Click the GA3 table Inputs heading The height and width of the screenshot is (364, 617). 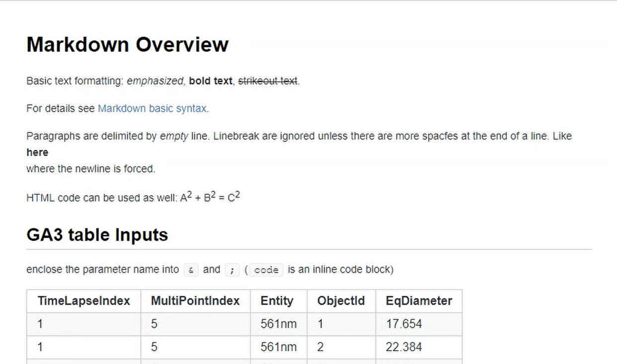[97, 234]
